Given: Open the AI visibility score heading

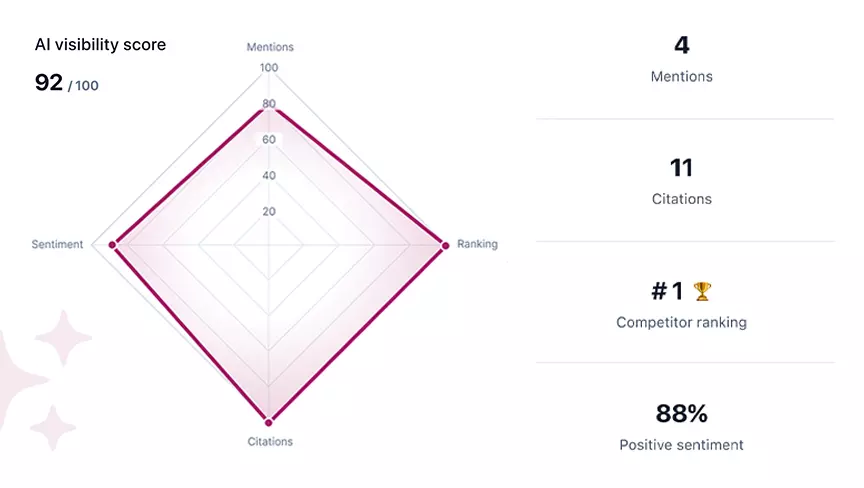Looking at the screenshot, I should tap(100, 45).
